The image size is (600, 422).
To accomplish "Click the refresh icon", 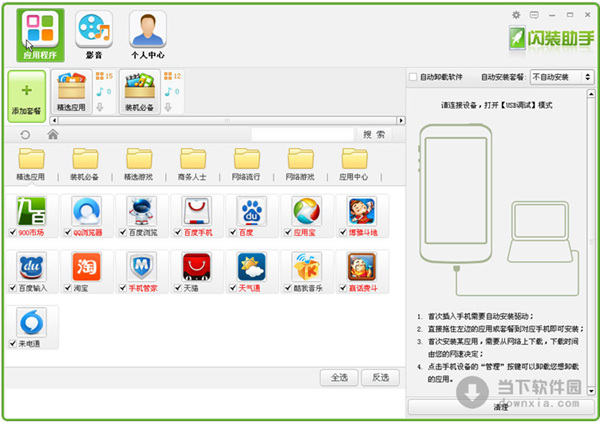I will pos(25,135).
